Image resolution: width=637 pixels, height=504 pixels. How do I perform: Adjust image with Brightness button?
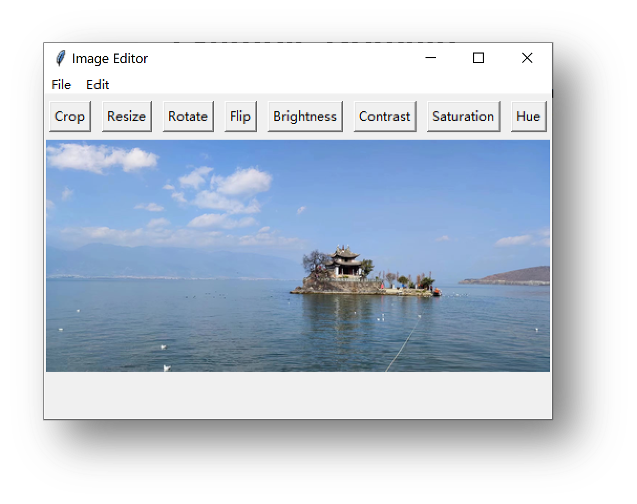point(305,116)
